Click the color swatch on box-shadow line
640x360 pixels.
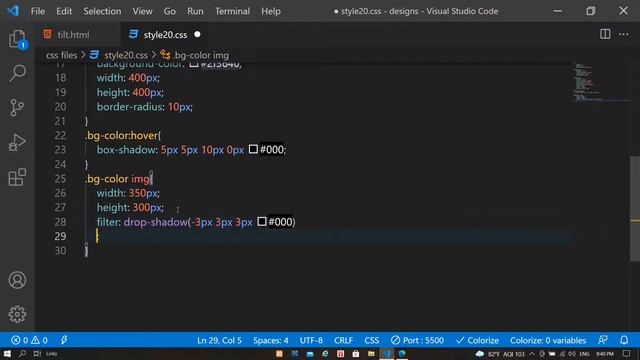[253, 149]
